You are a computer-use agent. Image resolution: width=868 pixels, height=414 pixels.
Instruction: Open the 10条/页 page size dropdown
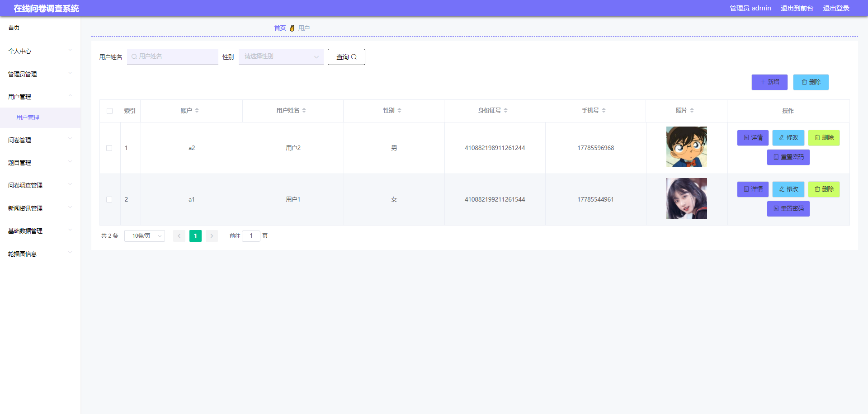(145, 236)
